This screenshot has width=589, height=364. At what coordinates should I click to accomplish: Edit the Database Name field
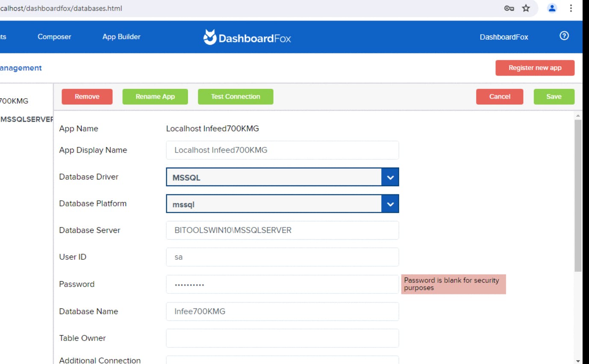click(283, 311)
